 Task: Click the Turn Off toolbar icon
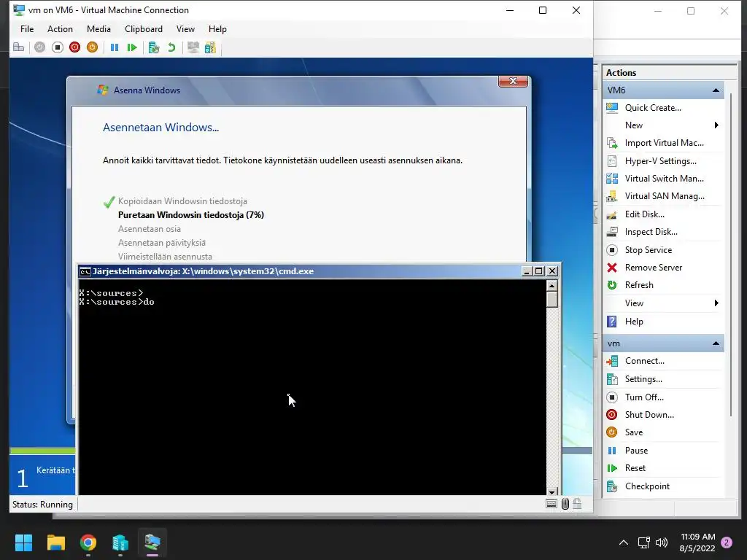pos(58,47)
